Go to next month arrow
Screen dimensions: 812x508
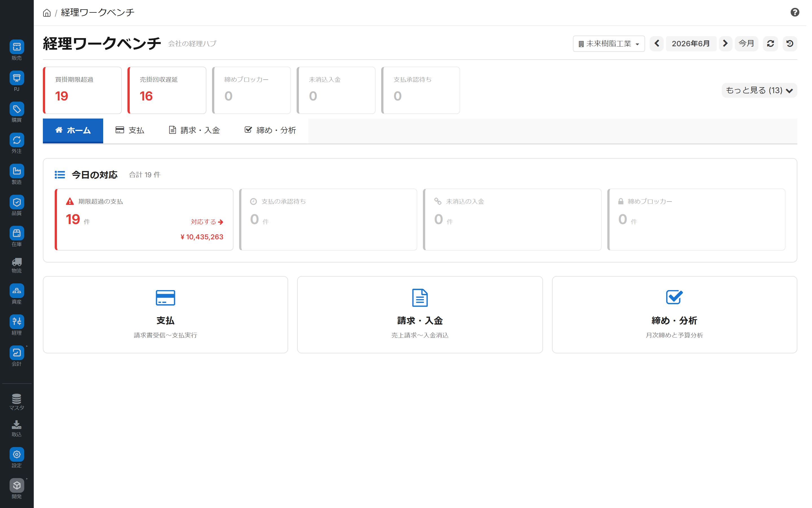tap(725, 44)
